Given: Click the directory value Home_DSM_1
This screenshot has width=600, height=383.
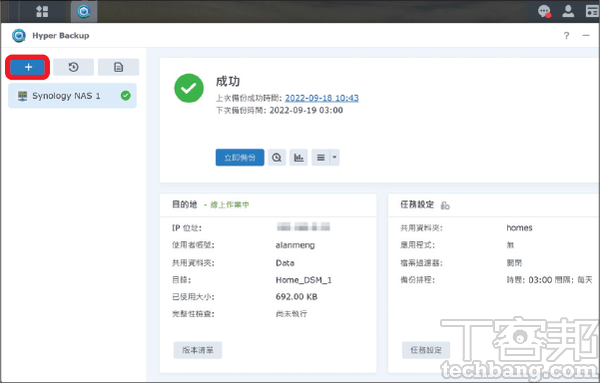Looking at the screenshot, I should click(x=303, y=280).
